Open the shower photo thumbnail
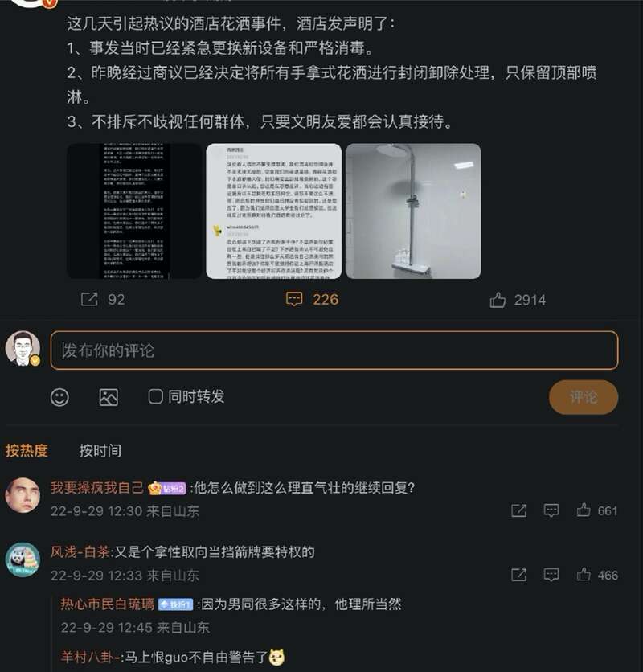 [413, 211]
